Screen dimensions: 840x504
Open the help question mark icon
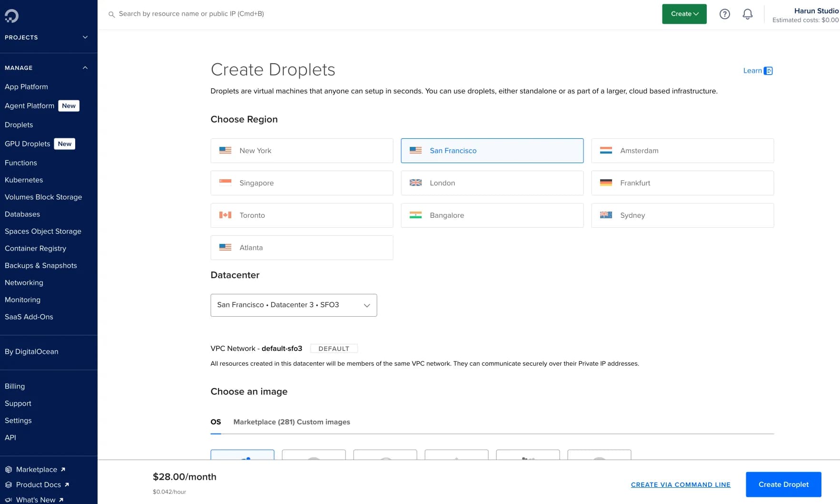pyautogui.click(x=724, y=14)
